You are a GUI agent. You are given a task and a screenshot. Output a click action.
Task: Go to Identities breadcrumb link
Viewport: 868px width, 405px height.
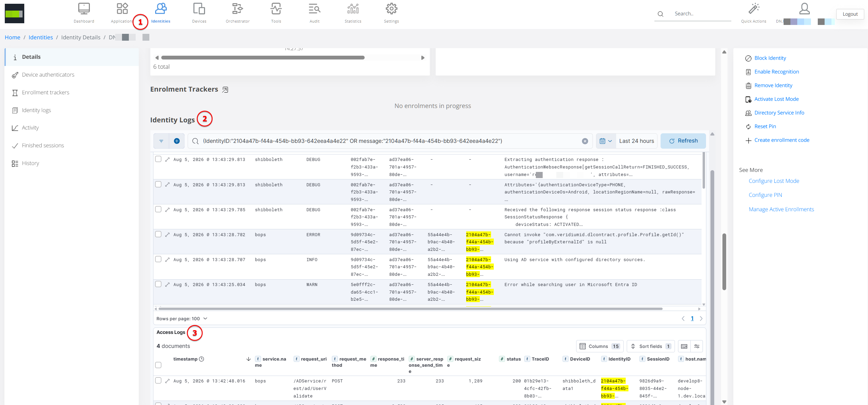[x=41, y=38]
